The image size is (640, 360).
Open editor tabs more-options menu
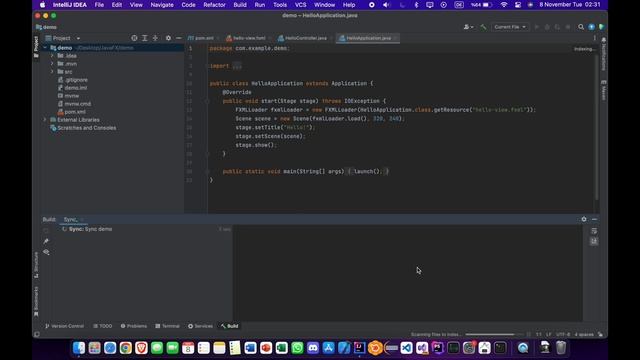click(x=594, y=38)
